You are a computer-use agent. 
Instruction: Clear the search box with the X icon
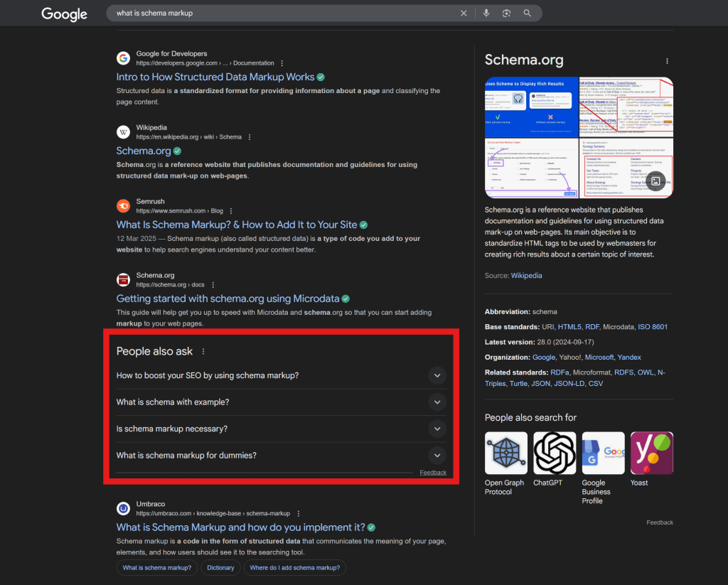[x=464, y=14]
